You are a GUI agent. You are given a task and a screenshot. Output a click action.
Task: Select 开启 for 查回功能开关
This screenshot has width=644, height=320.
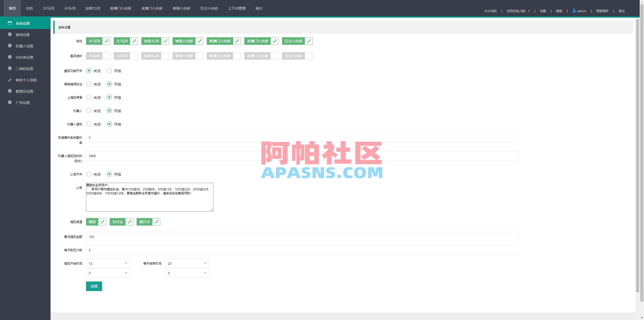109,71
